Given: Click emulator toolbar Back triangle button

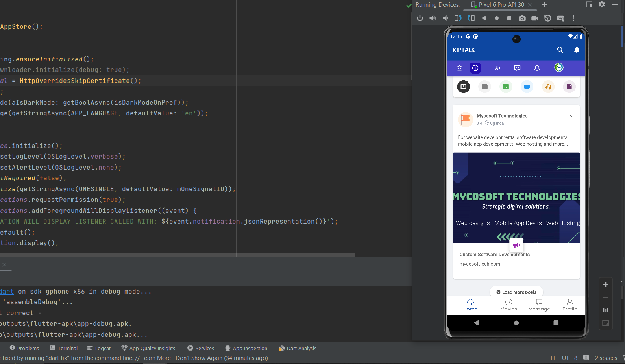Looking at the screenshot, I should [x=484, y=18].
